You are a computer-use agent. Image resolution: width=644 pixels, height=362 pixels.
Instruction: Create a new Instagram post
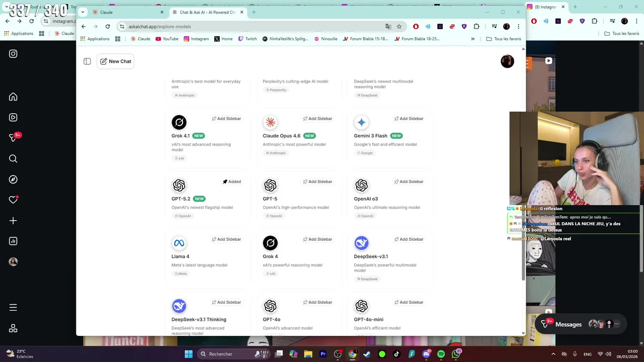click(13, 220)
